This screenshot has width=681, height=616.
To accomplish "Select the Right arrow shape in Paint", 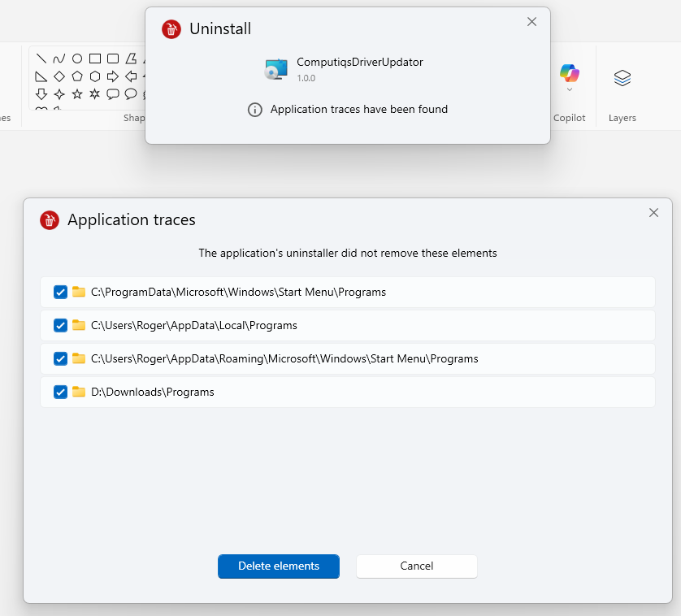I will [x=113, y=76].
